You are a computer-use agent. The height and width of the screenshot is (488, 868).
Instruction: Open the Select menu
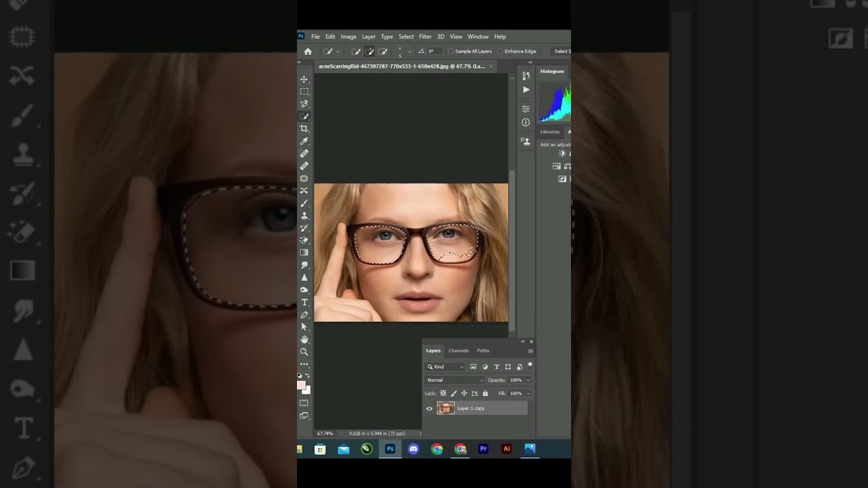click(x=406, y=37)
